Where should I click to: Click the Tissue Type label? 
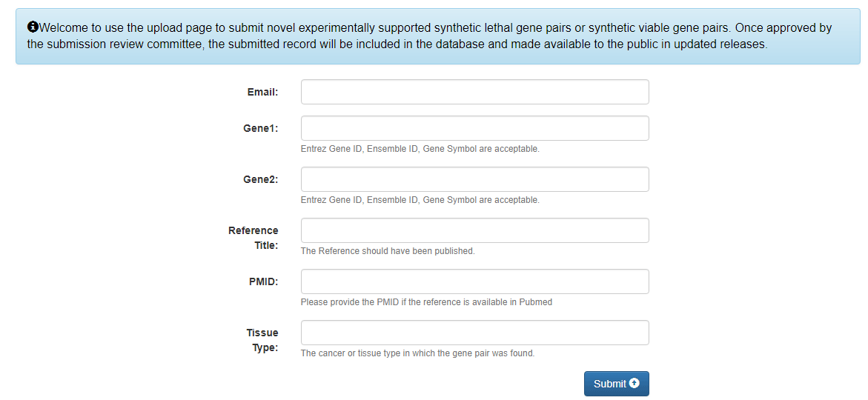[262, 340]
